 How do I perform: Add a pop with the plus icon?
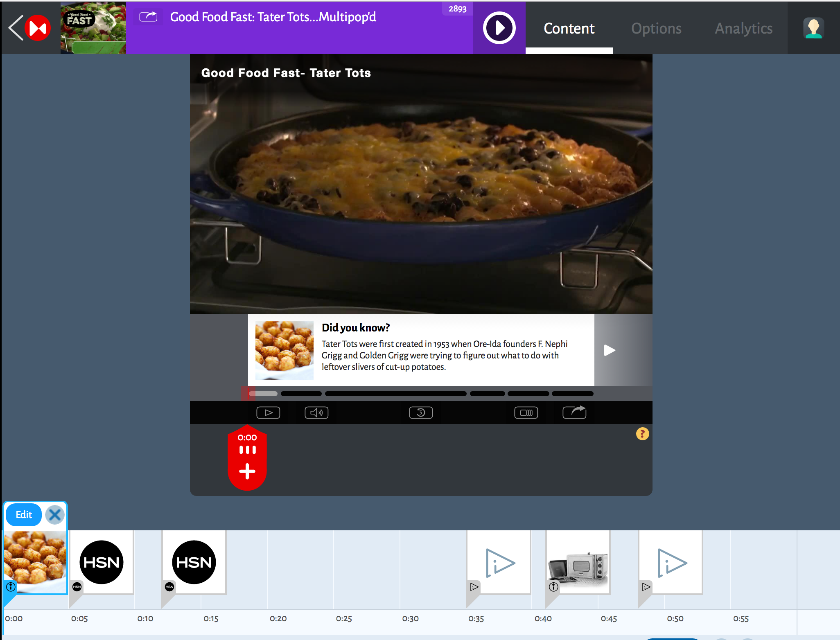pos(247,471)
